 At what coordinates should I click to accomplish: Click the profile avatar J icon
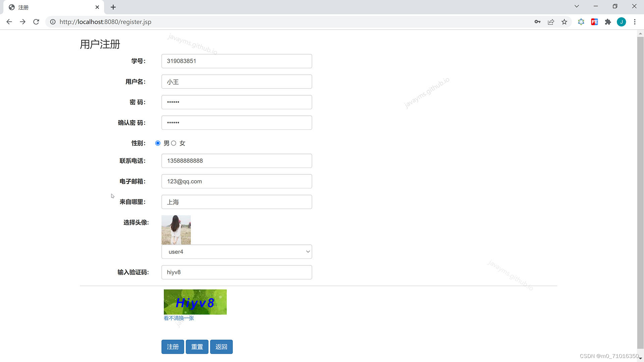[621, 22]
